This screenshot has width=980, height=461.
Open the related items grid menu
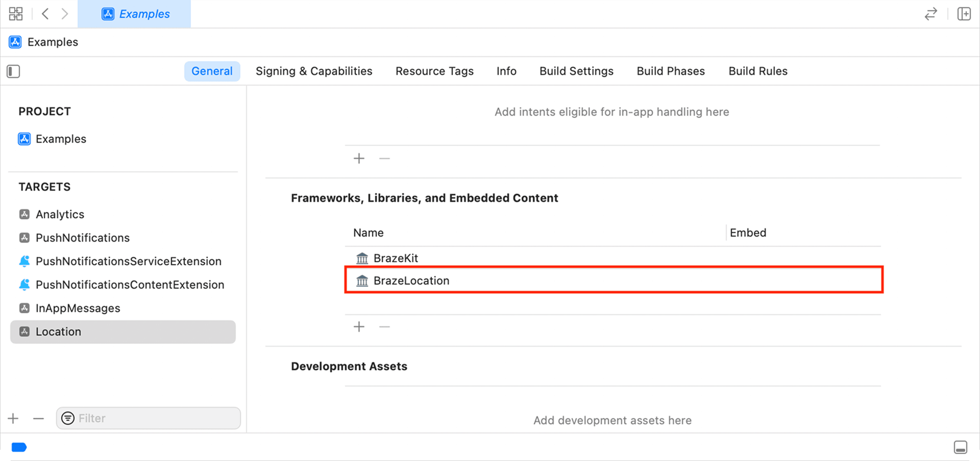[x=16, y=14]
